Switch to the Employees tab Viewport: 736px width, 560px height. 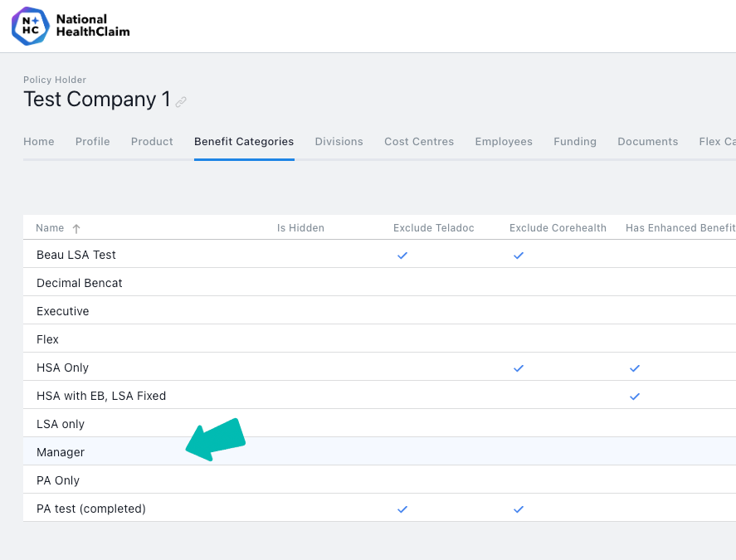coord(504,141)
